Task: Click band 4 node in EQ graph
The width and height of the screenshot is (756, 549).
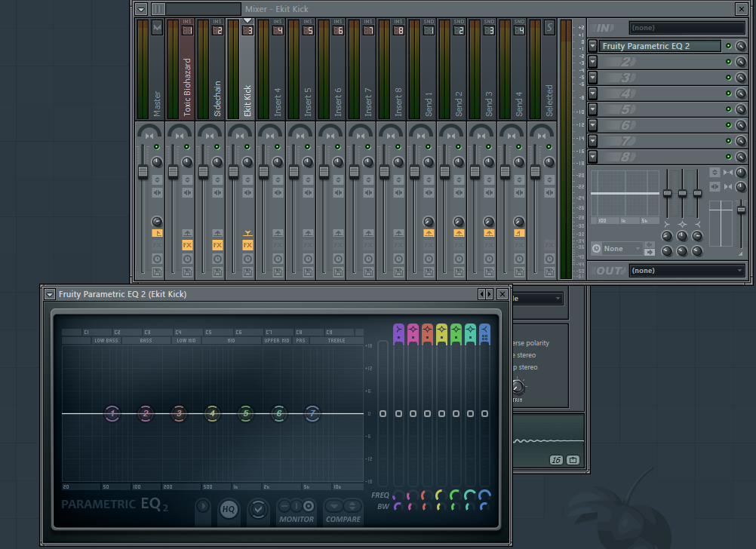Action: (x=212, y=413)
